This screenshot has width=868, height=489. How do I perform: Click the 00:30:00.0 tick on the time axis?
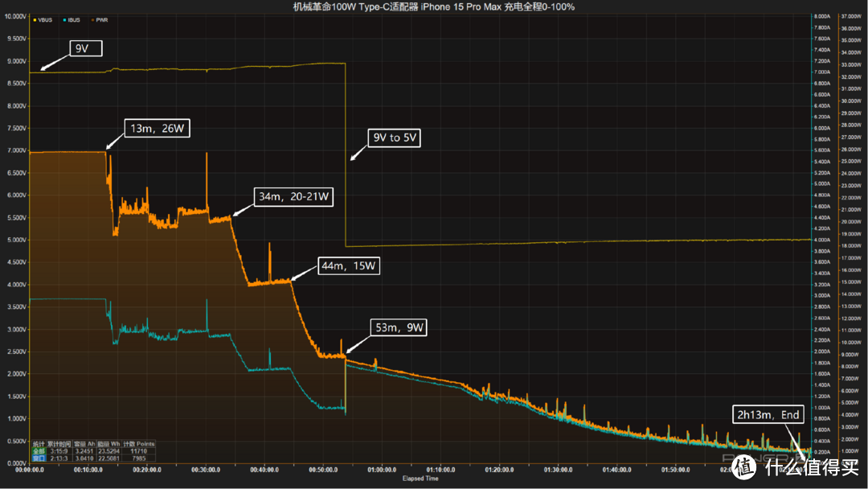(206, 470)
